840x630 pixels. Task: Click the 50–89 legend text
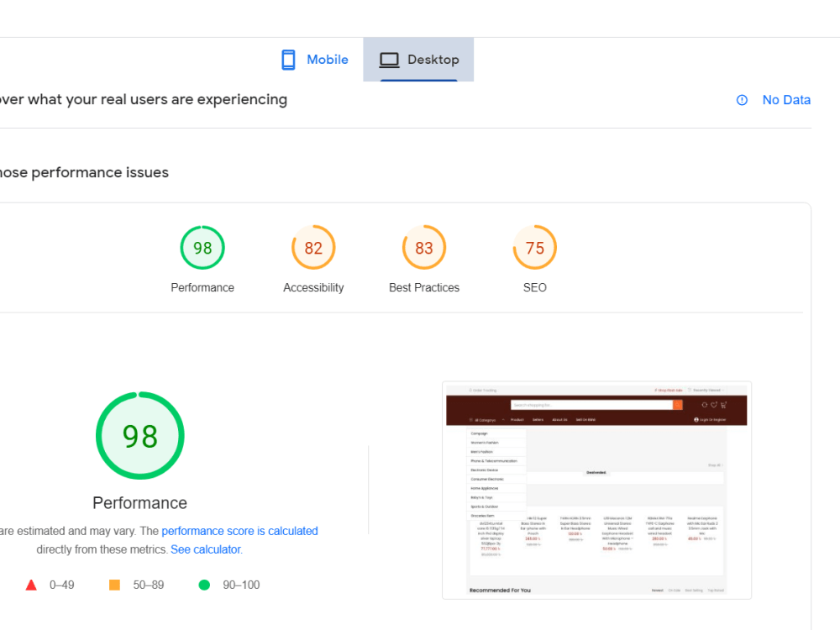click(149, 585)
